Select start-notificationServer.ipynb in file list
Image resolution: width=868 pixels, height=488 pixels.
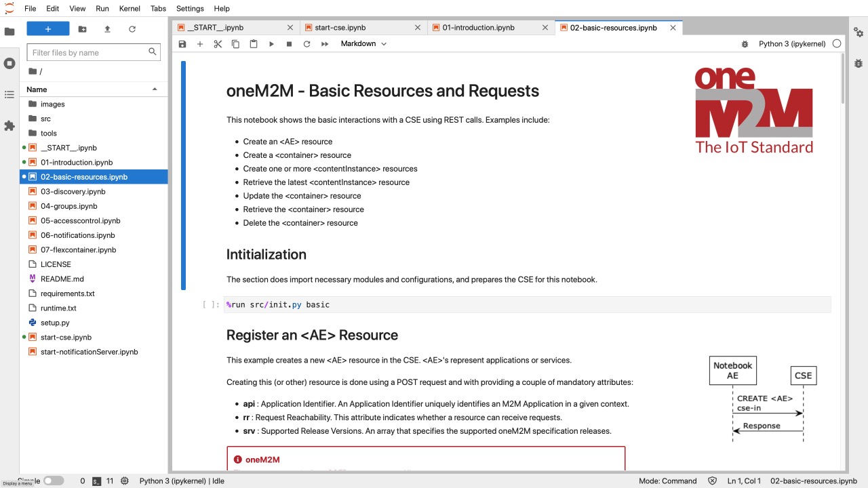point(94,352)
